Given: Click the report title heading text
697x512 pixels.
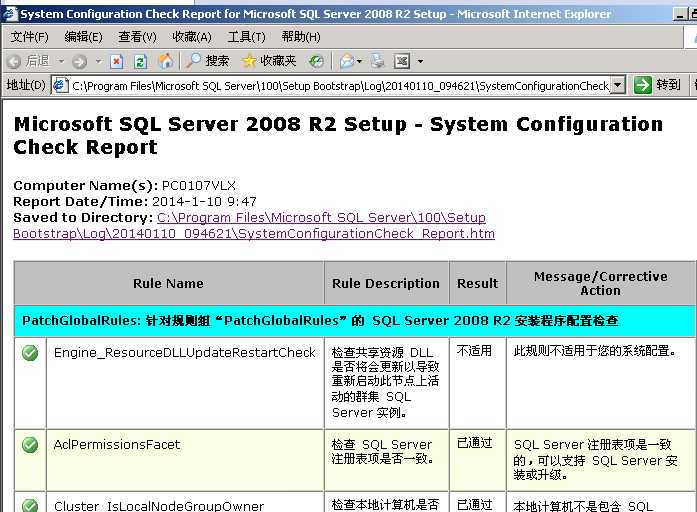Looking at the screenshot, I should (338, 136).
